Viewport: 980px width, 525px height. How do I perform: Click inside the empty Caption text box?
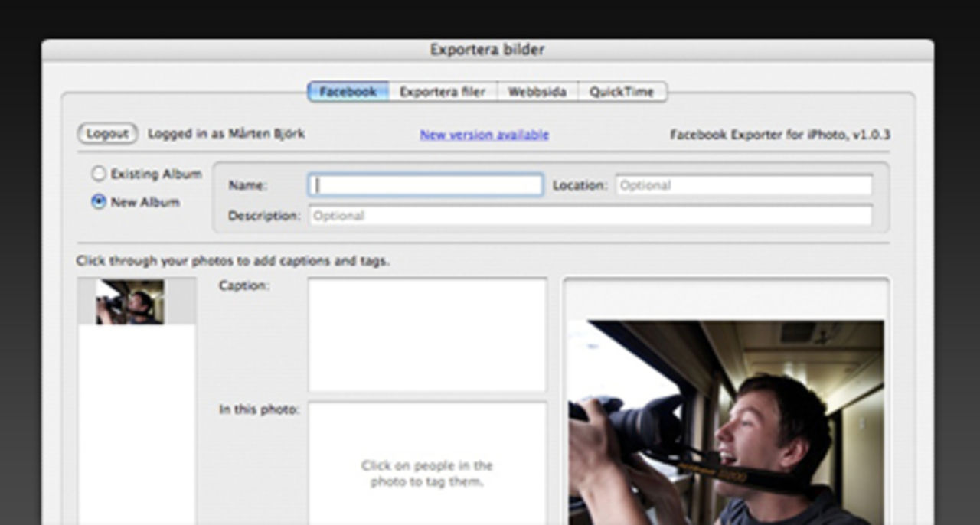click(426, 334)
